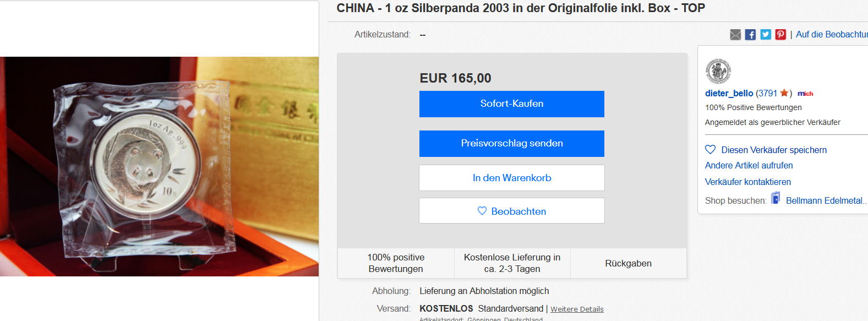This screenshot has height=321, width=868.
Task: Click the seller's round logo image
Action: (x=718, y=71)
